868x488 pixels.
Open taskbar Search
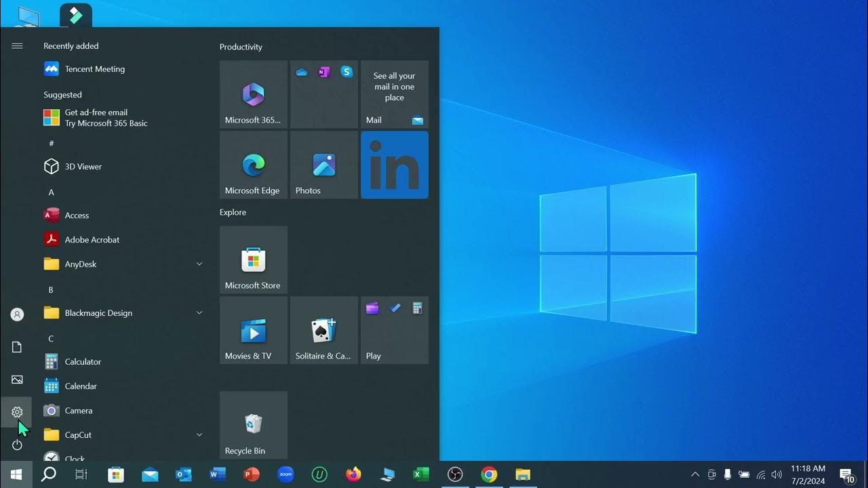[49, 474]
